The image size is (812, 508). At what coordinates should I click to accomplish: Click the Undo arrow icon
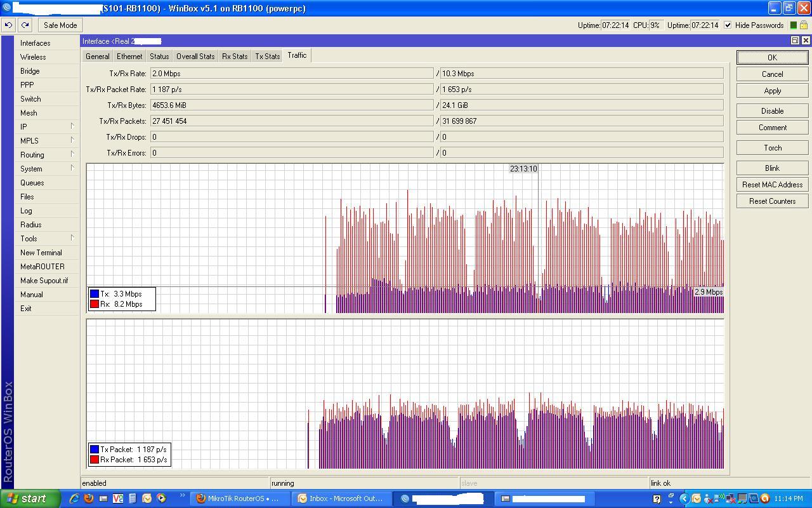coord(9,25)
